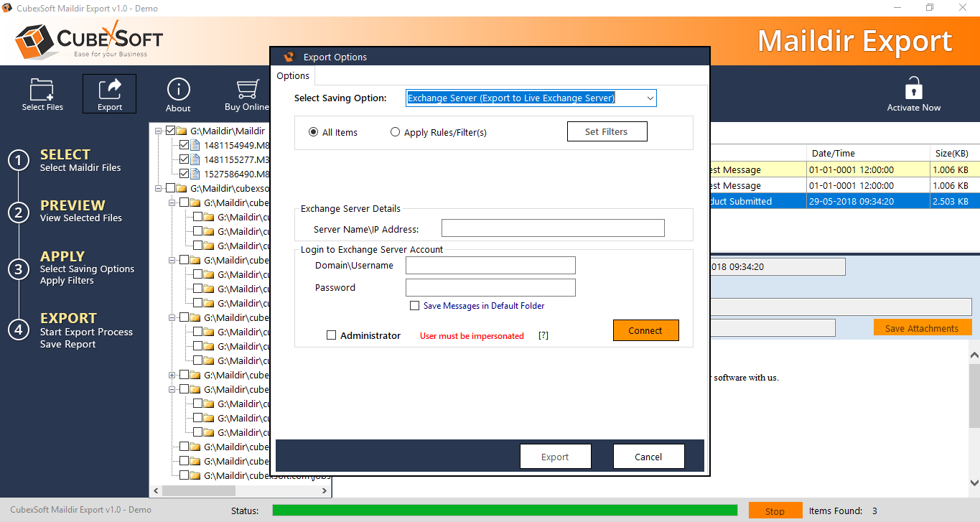The height and width of the screenshot is (522, 980).
Task: Tick the Administrator checkbox
Action: pos(331,335)
